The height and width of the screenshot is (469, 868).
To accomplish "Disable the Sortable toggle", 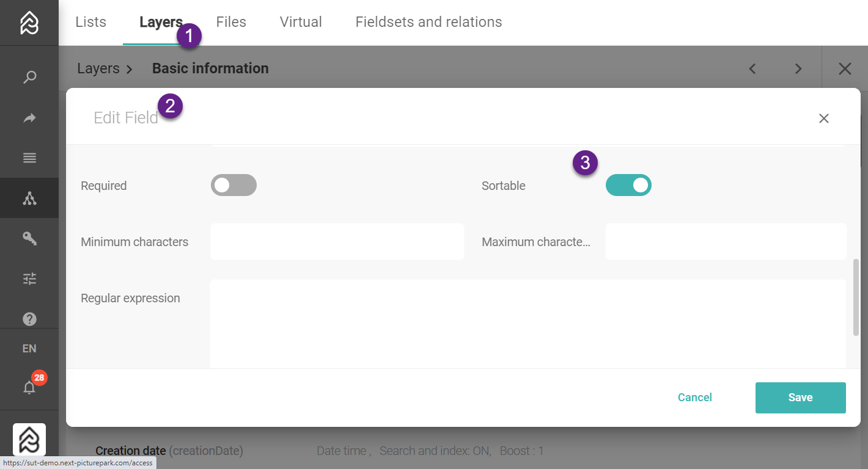I will 628,185.
